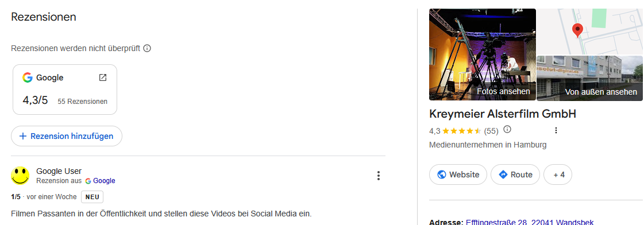Click the smiley avatar of Google User
644x225 pixels.
click(x=20, y=176)
